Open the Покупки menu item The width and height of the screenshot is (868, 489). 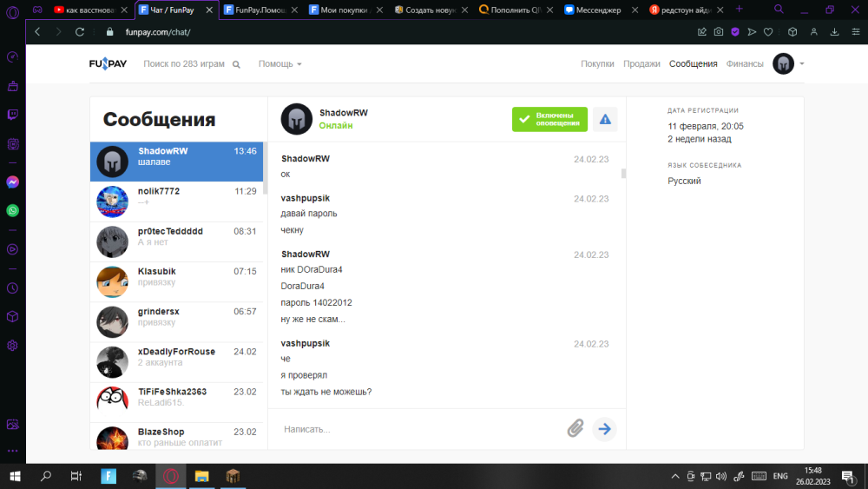[x=597, y=63]
